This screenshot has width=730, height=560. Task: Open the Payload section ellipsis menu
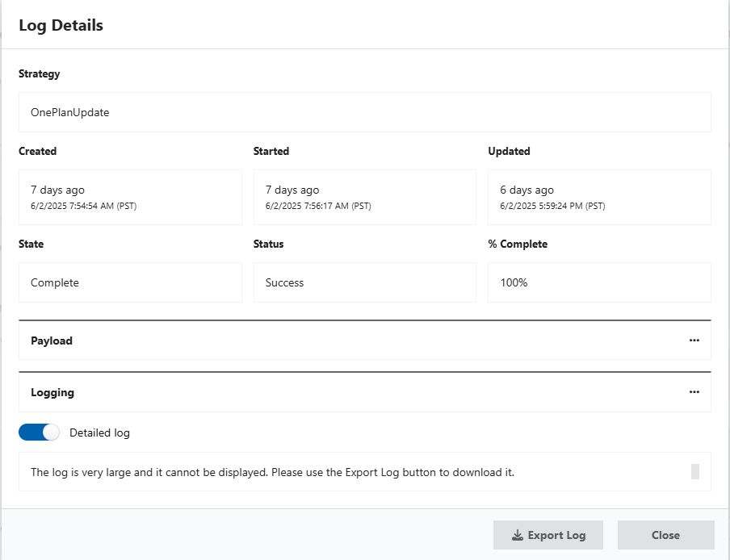pos(694,341)
